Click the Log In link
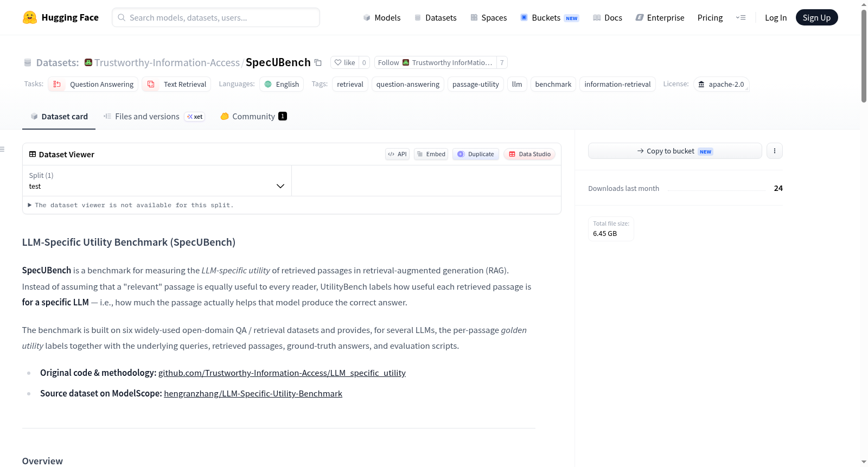This screenshot has width=868, height=467. (x=775, y=17)
